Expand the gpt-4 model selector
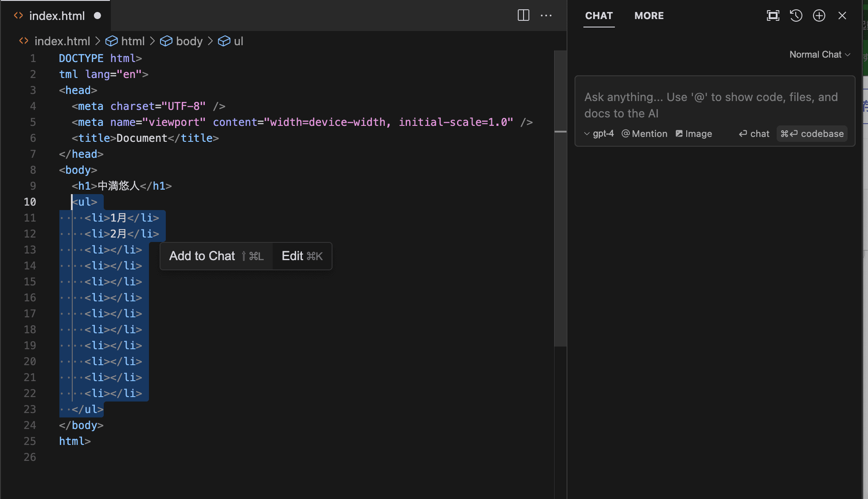 tap(599, 133)
